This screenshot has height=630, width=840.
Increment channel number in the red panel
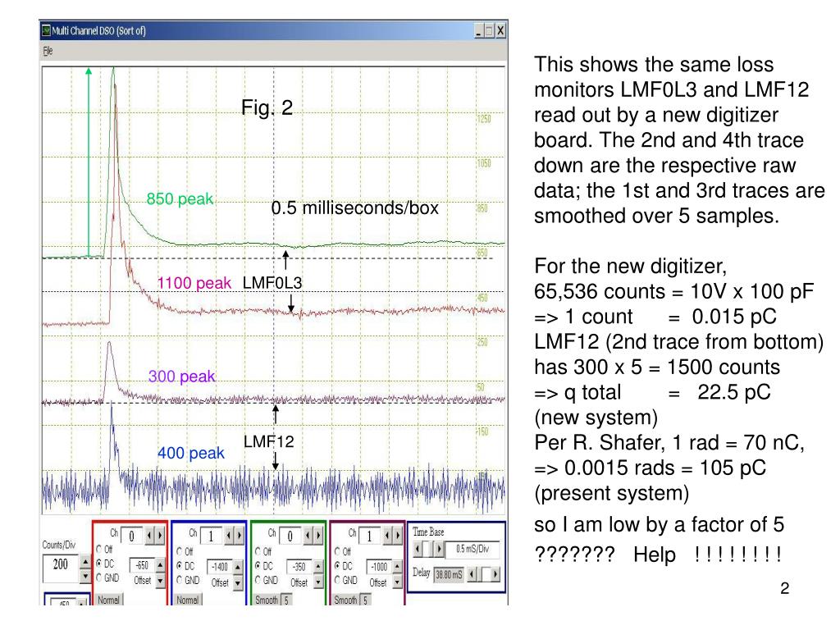point(160,535)
